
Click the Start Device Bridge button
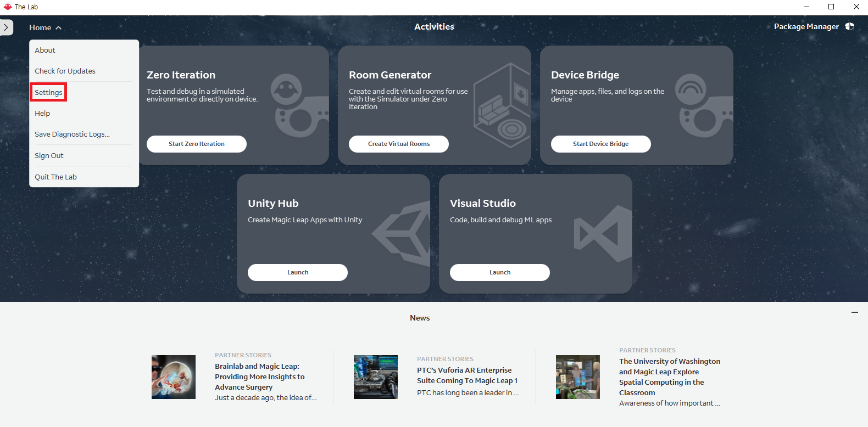click(601, 144)
